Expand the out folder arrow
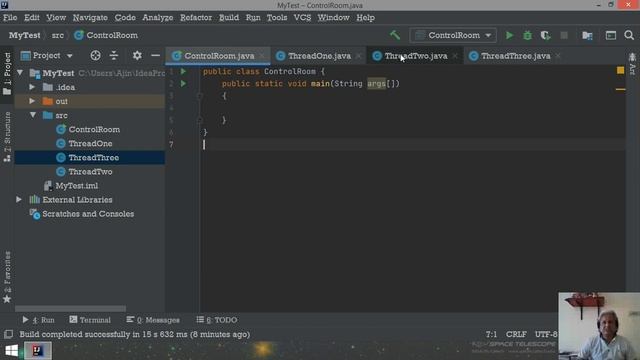 32,101
